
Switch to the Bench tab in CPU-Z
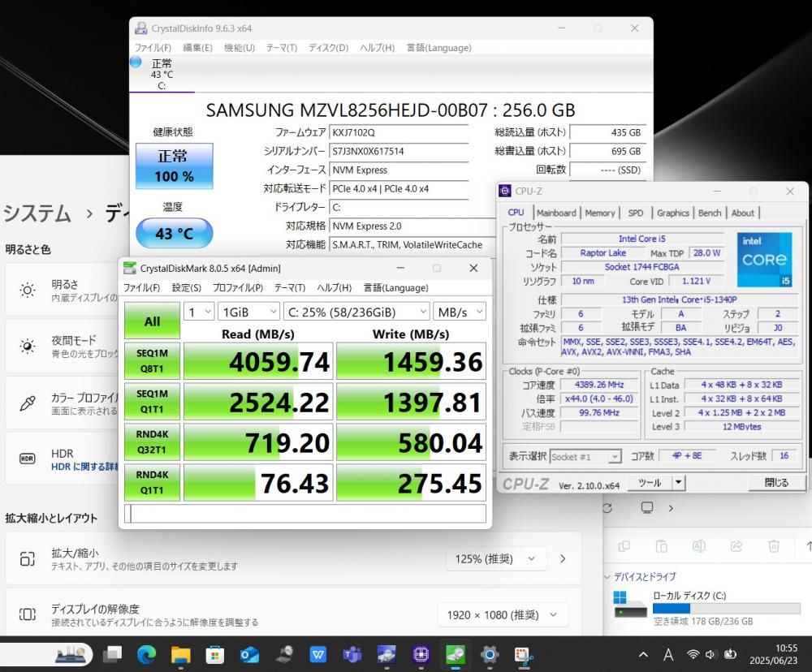(x=710, y=213)
